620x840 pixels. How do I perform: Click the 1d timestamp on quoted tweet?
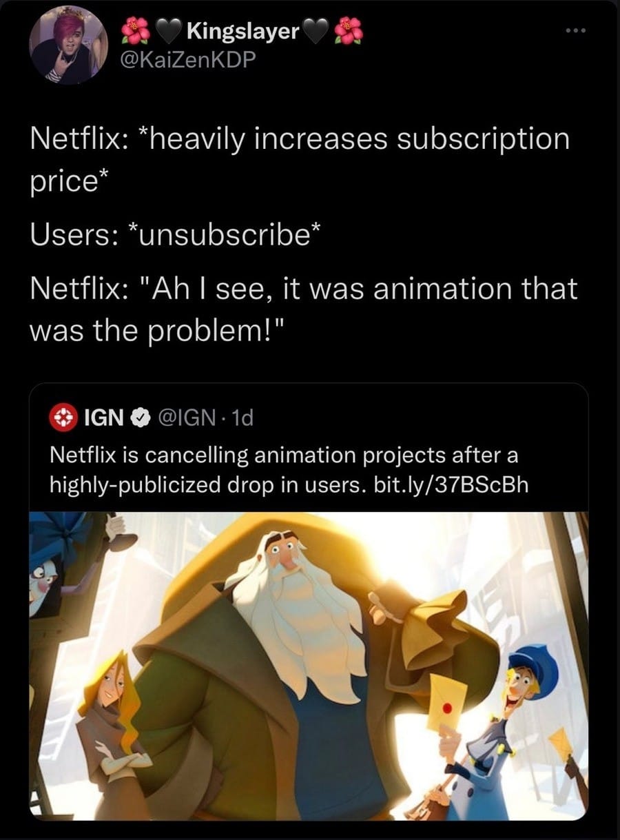pos(242,418)
